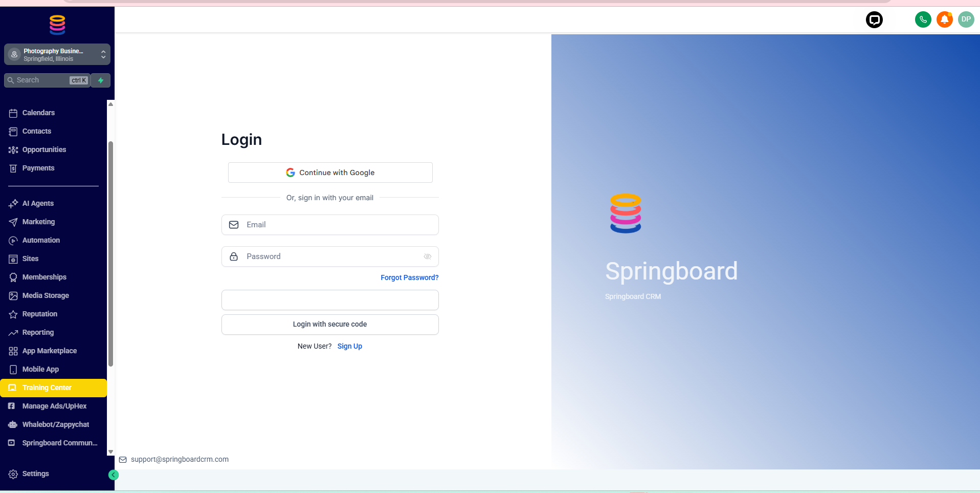
Task: Expand the Photography Business account switcher
Action: (57, 54)
